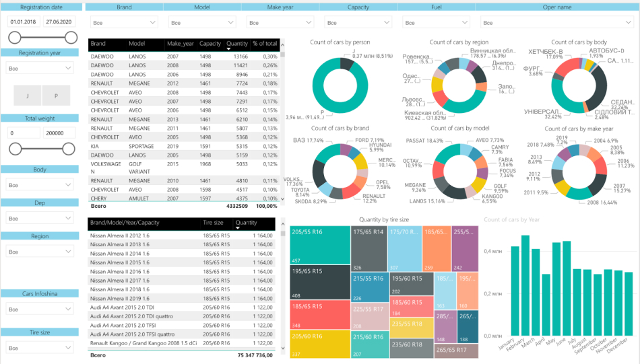Image resolution: width=640 pixels, height=364 pixels.
Task: Click the December bar in Count by Year chart
Action: [629, 304]
